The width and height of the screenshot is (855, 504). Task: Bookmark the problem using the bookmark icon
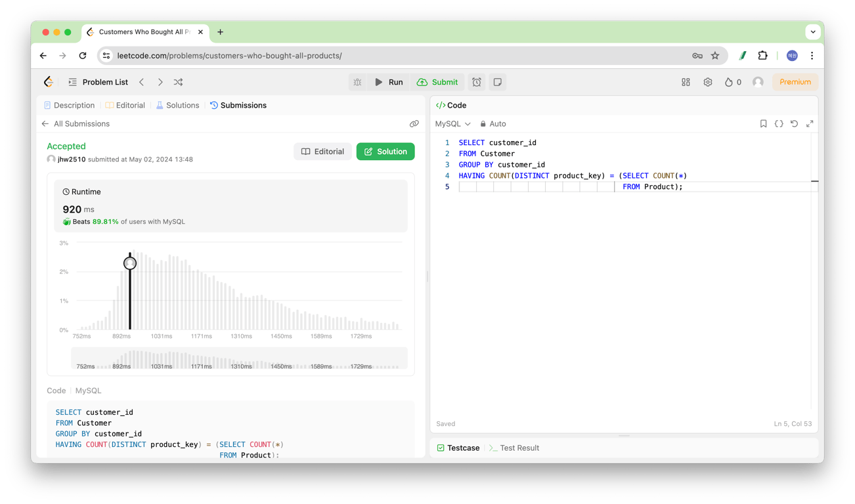[763, 123]
